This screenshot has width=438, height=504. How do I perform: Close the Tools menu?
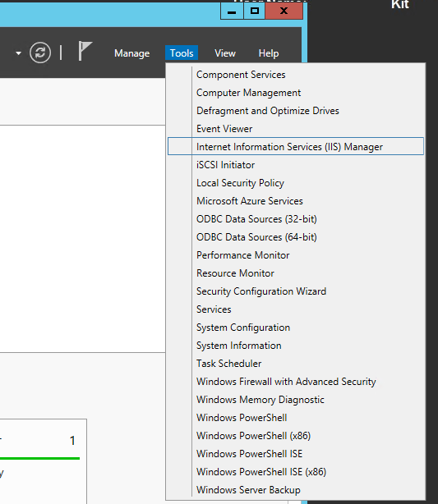[x=182, y=53]
